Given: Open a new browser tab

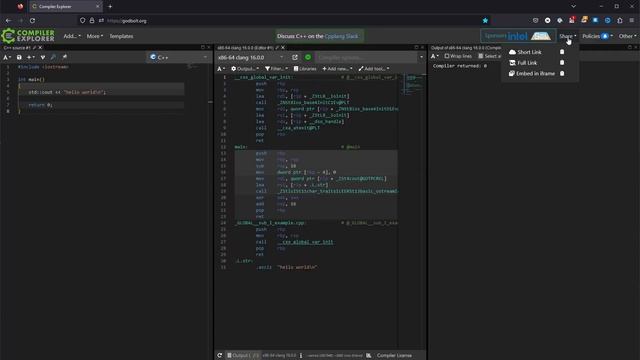Looking at the screenshot, I should (x=110, y=7).
